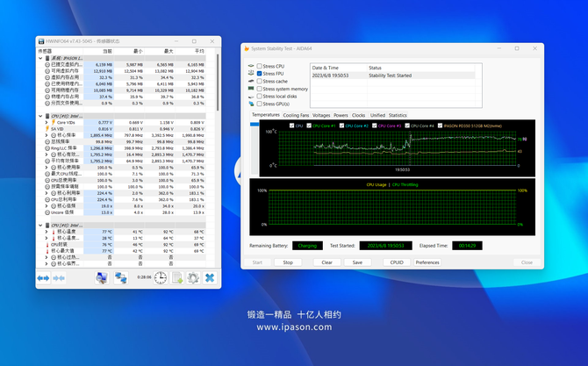This screenshot has width=588, height=366.
Task: Switch to the Cooling Fans tab
Action: tap(296, 115)
